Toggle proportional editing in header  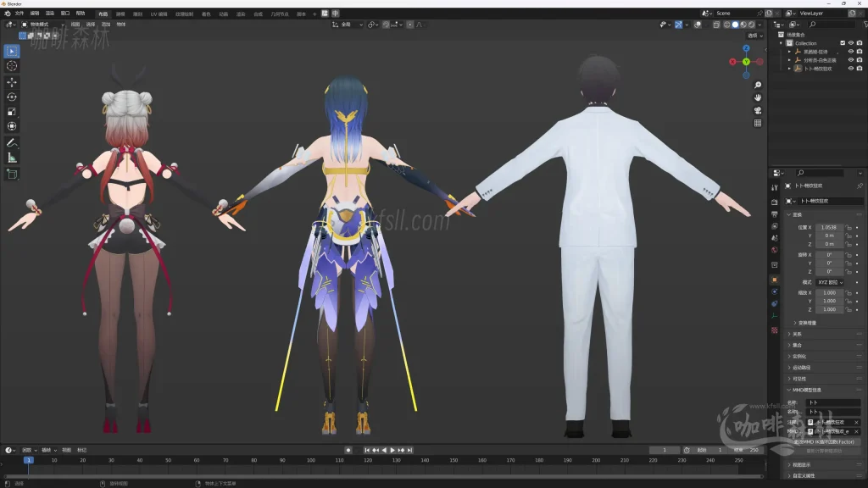410,25
